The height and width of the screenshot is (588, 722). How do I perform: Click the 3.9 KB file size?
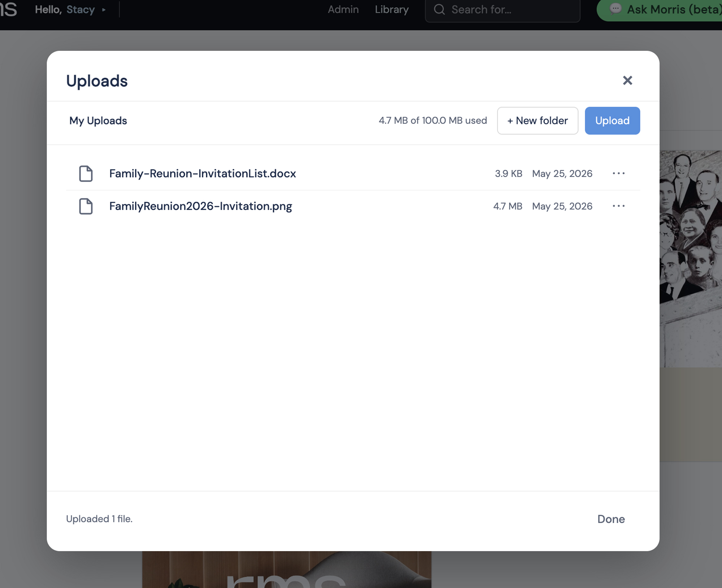pos(508,174)
